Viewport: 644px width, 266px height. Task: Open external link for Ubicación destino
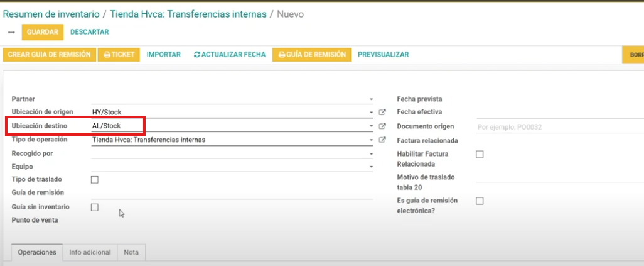(x=382, y=126)
